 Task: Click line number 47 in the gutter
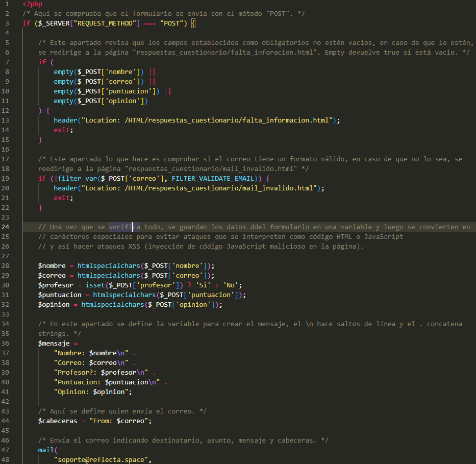pos(5,450)
